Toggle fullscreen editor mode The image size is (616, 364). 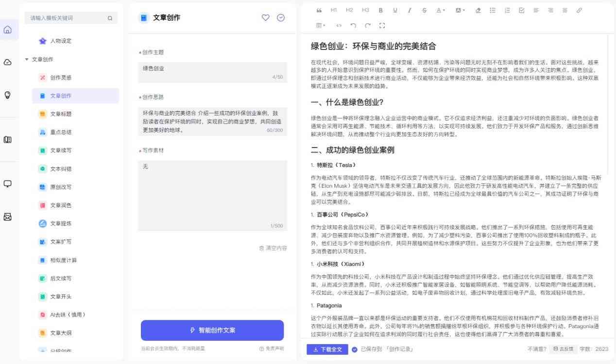382,25
